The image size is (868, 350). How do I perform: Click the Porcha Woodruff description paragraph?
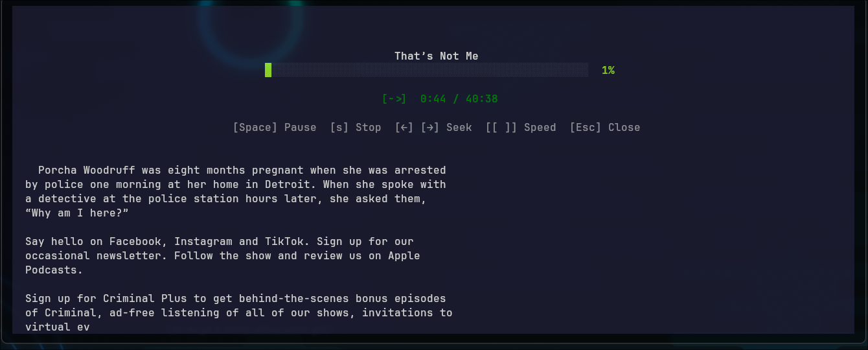pyautogui.click(x=236, y=192)
